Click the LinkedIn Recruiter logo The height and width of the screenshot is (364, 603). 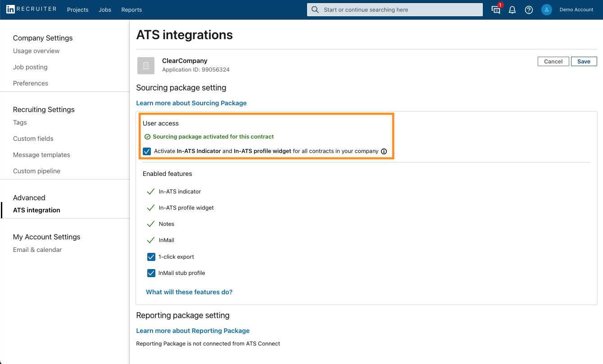coord(31,9)
